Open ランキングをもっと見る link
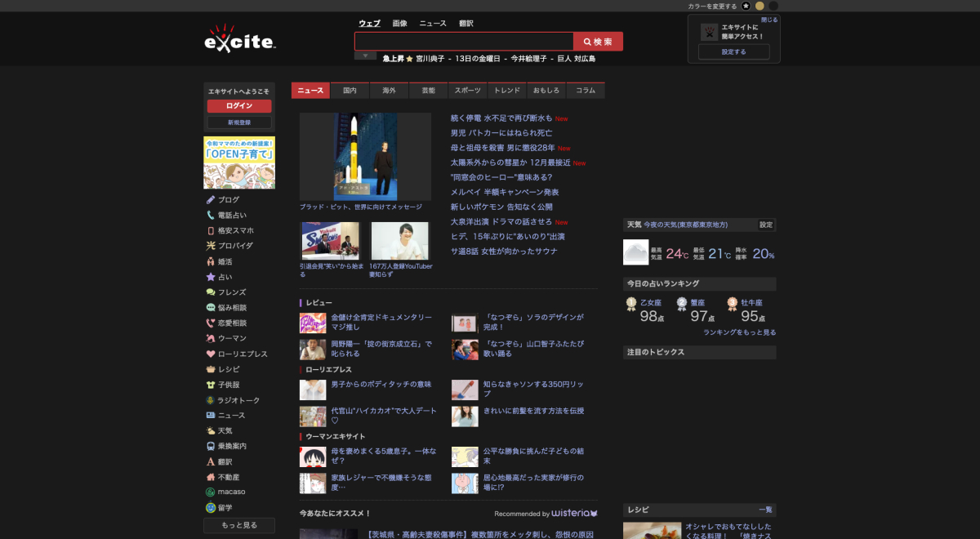 pos(740,332)
